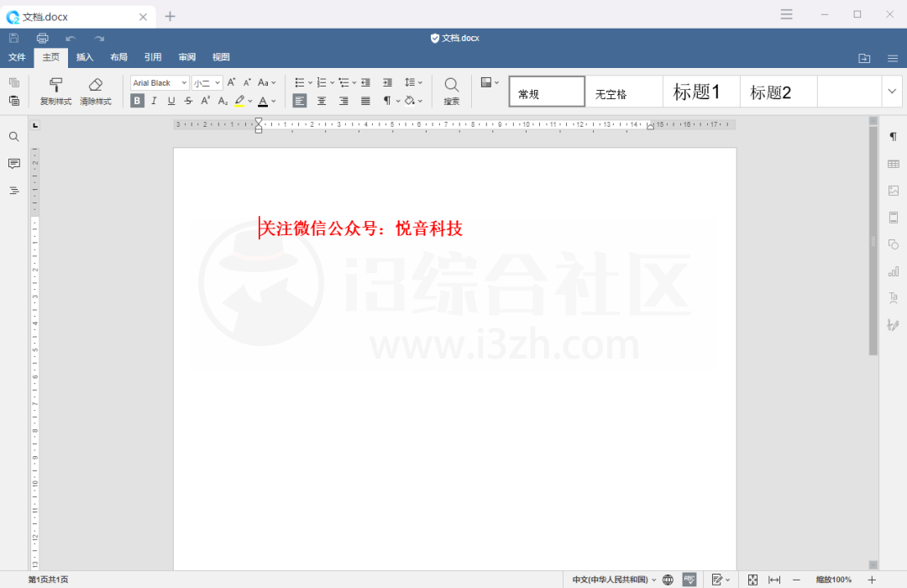Screen dimensions: 907x588
Task: Switch to the References tab
Action: pyautogui.click(x=153, y=57)
